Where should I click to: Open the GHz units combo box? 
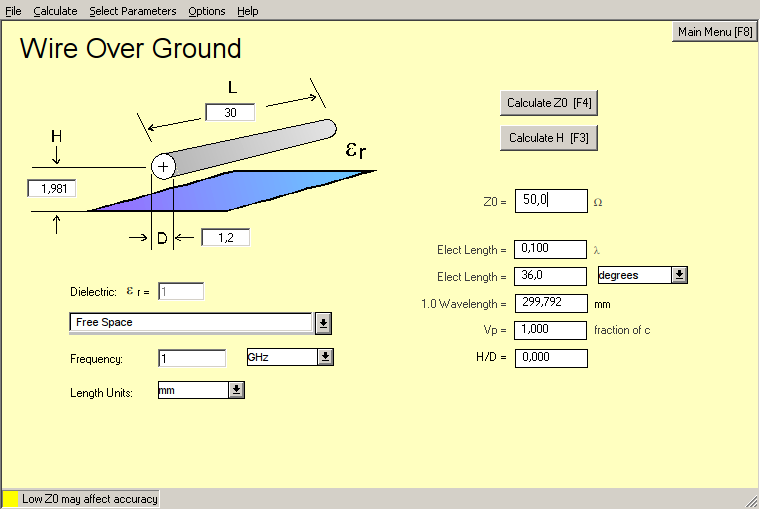coord(283,357)
